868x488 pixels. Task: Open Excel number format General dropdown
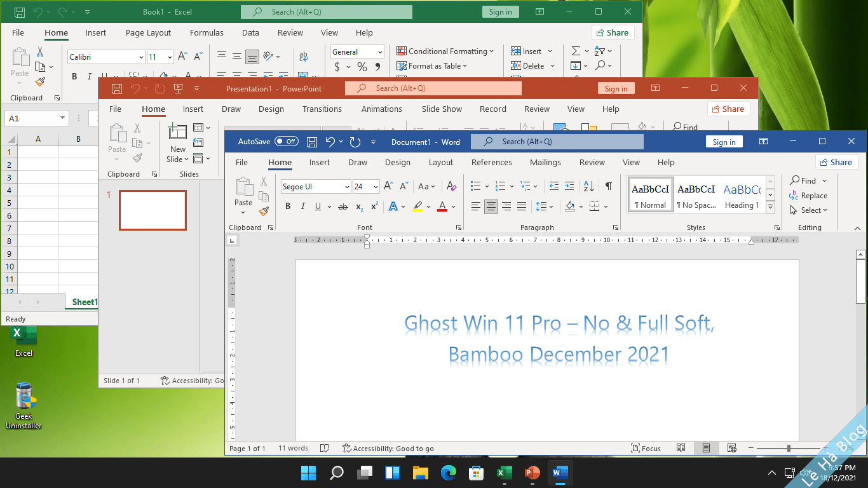(380, 52)
